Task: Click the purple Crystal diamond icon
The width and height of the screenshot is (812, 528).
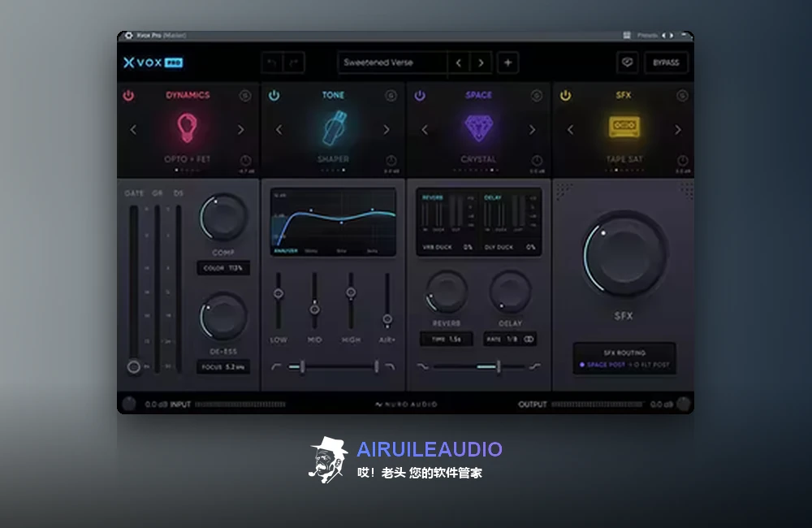Action: (478, 128)
